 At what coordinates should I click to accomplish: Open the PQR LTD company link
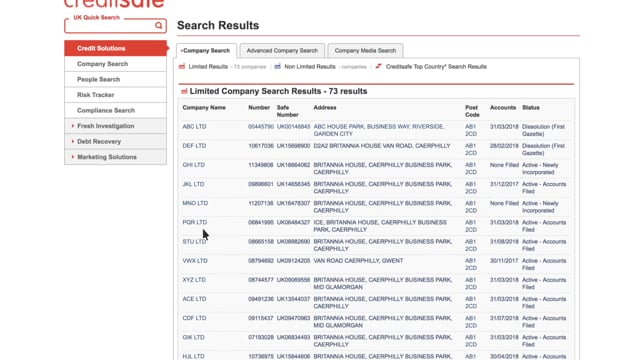(195, 222)
